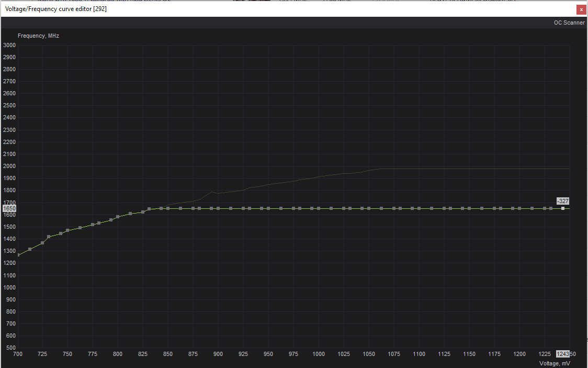The width and height of the screenshot is (588, 368).
Task: Select the curve point at 1200 mV
Action: pyautogui.click(x=519, y=208)
